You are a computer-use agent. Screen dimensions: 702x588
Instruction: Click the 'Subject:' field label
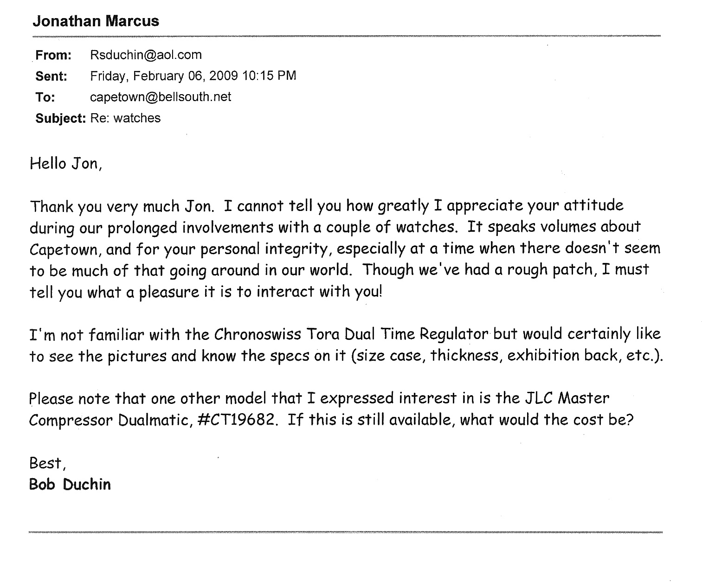[x=60, y=118]
